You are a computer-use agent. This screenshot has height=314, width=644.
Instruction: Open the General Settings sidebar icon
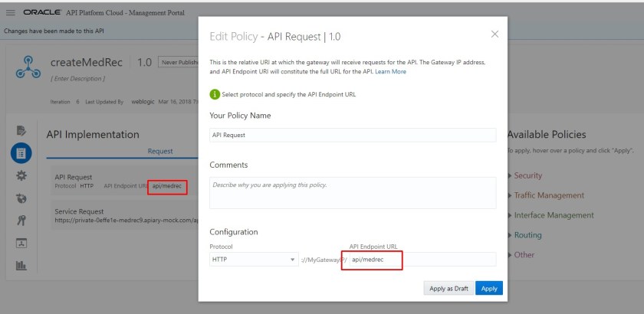[x=21, y=131]
